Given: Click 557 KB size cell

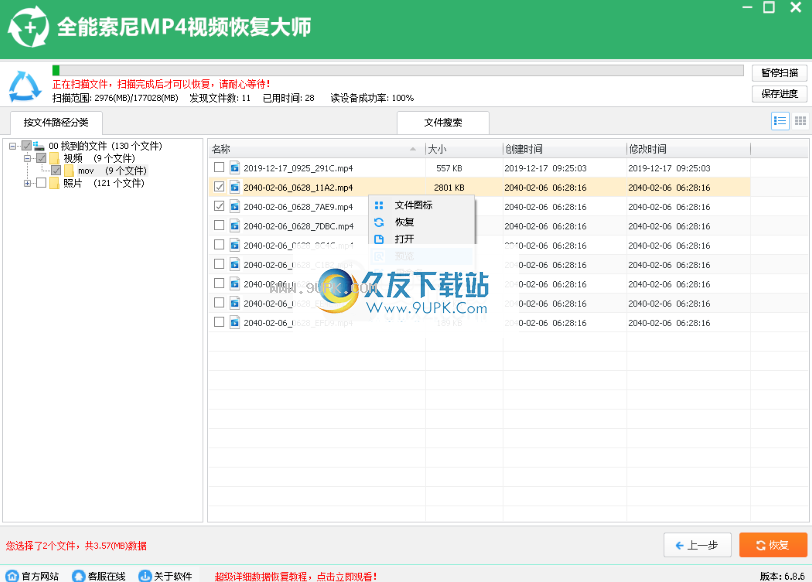Looking at the screenshot, I should pos(449,168).
